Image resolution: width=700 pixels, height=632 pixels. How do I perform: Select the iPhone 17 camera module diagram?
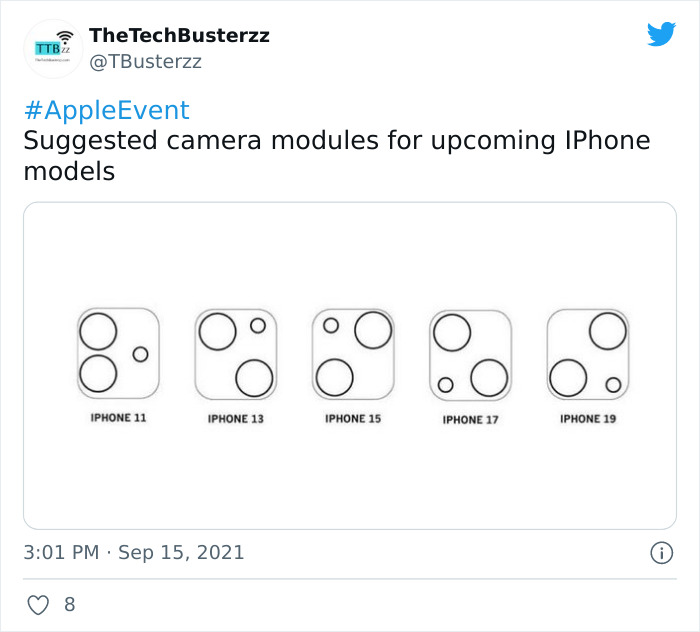click(470, 355)
